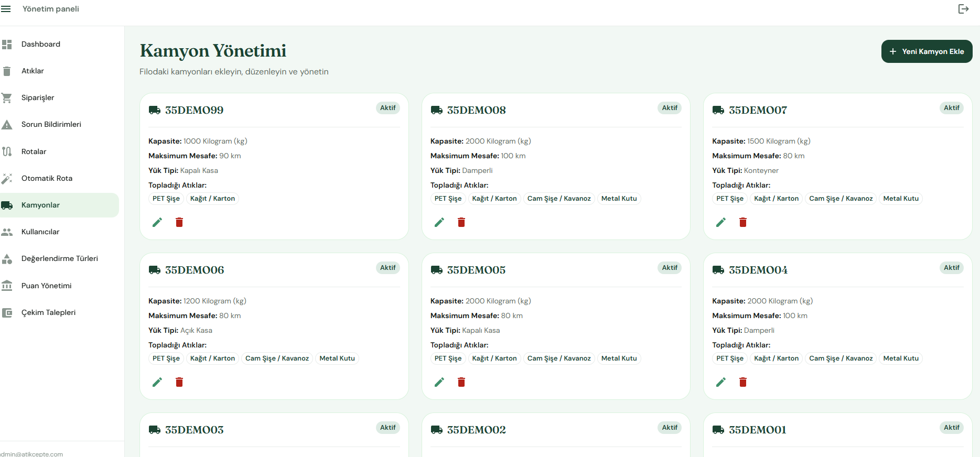The height and width of the screenshot is (457, 980).
Task: Edit truck 35DEMO06 with pencil icon
Action: 157,382
